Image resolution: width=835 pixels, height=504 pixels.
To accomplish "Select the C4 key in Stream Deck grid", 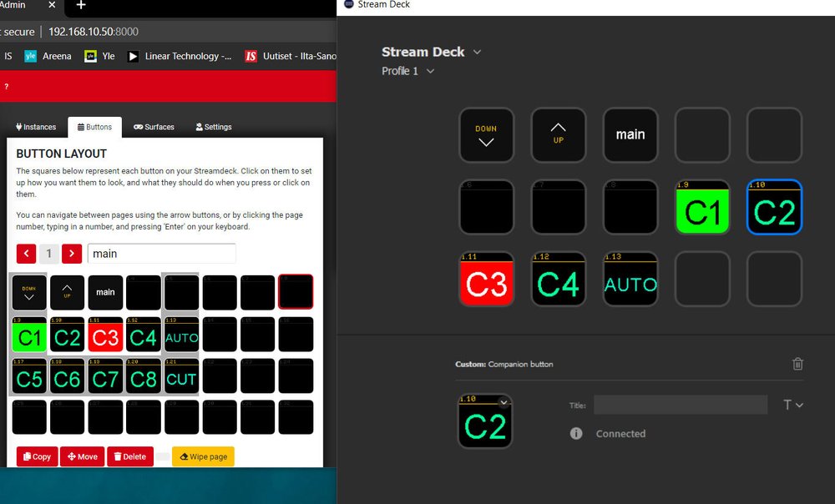I will 558,279.
